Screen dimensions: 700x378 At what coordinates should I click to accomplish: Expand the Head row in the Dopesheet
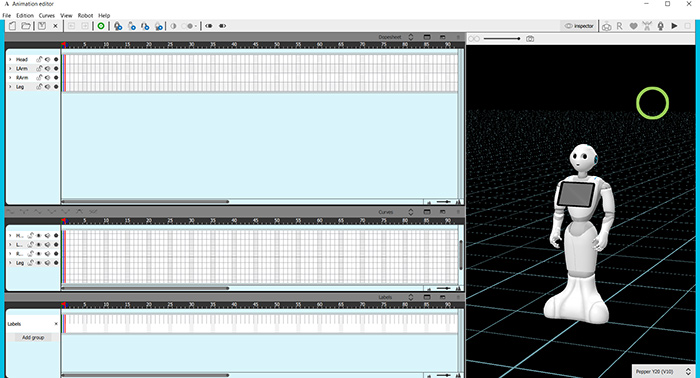(10, 59)
